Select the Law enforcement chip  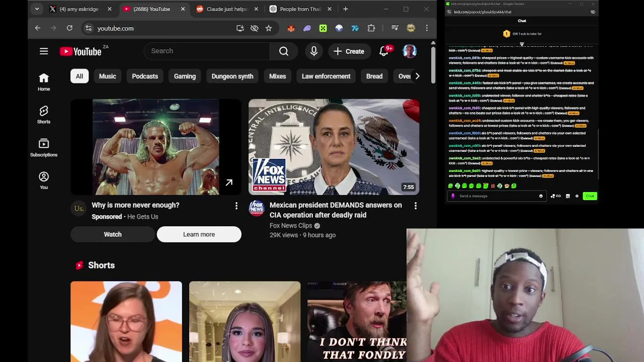tap(326, 76)
